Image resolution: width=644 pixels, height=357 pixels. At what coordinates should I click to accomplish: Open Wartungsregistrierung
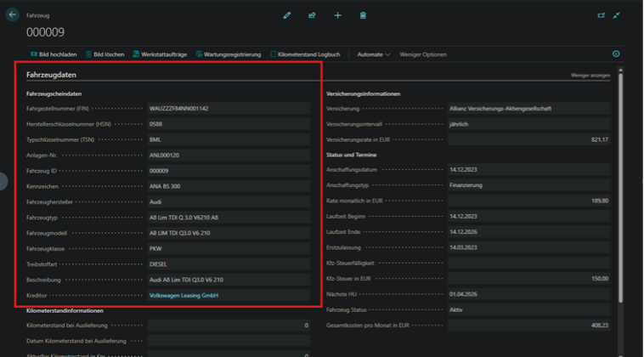[228, 54]
